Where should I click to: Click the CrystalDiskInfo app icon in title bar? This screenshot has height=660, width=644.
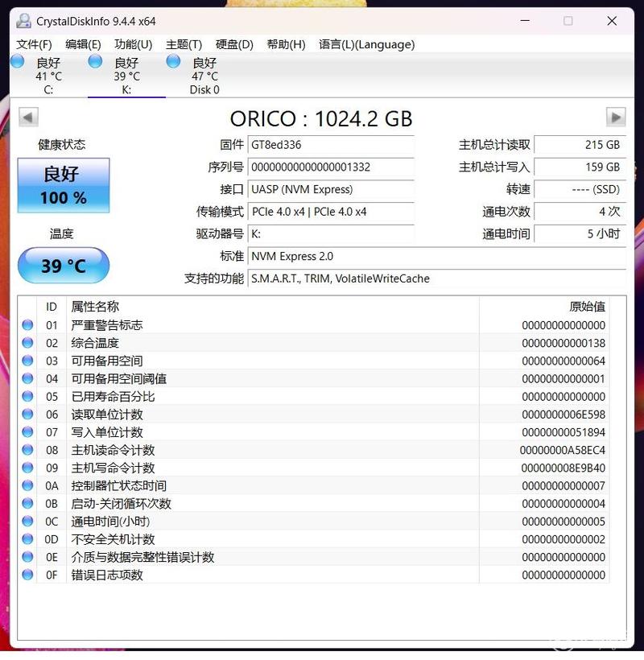[23, 21]
